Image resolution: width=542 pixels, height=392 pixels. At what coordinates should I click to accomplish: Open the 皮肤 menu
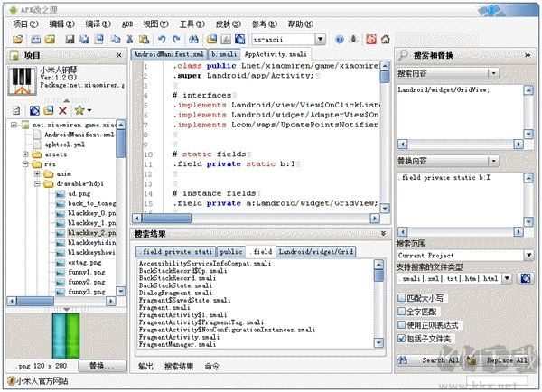(x=229, y=23)
